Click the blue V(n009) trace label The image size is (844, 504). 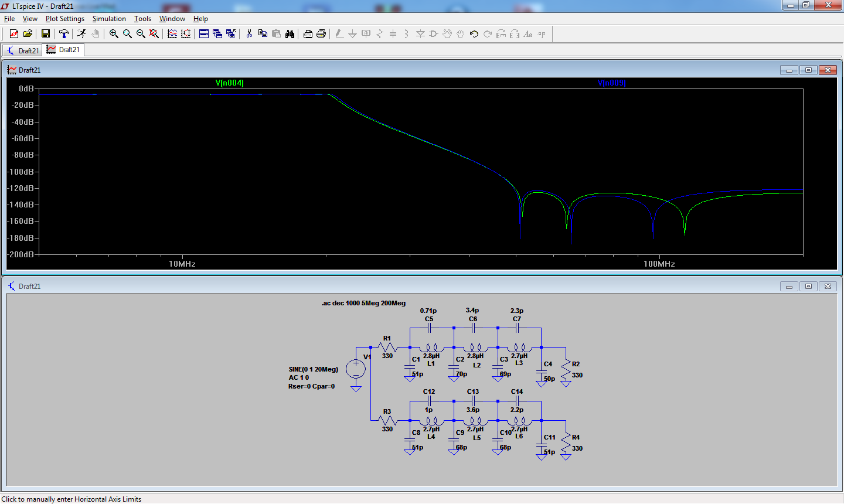tap(612, 83)
